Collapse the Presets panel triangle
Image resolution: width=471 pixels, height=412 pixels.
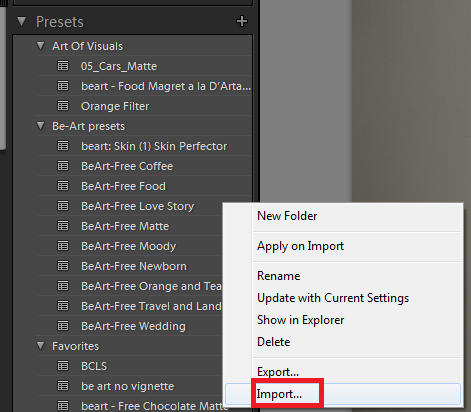click(x=22, y=22)
